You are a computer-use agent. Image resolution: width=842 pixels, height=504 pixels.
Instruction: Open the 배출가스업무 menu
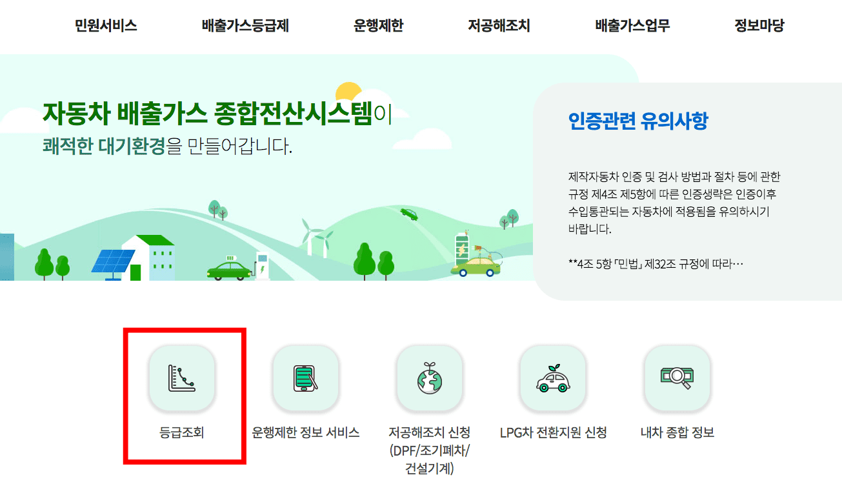click(x=632, y=26)
